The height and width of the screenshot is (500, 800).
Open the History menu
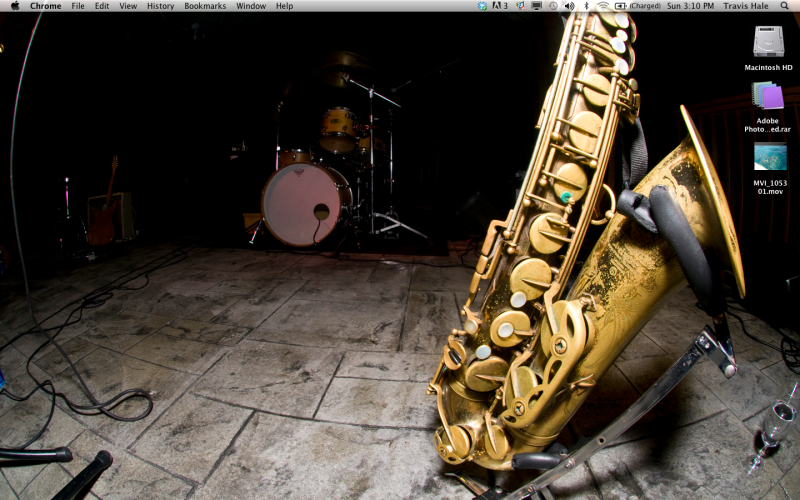click(x=160, y=6)
